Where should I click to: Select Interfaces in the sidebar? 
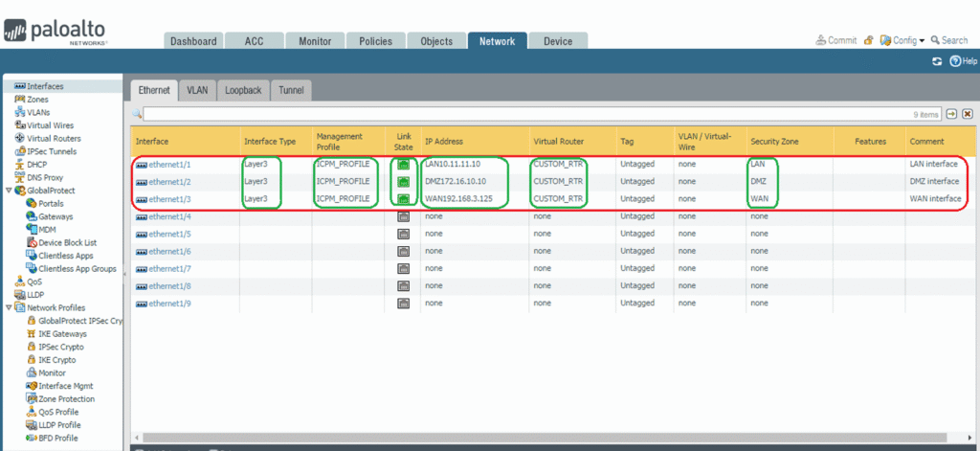point(45,86)
